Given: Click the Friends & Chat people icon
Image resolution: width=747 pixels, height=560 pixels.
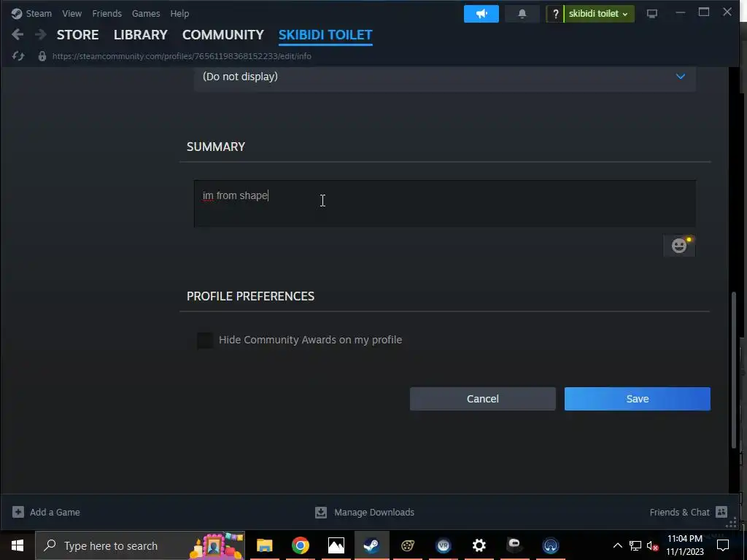Looking at the screenshot, I should (x=721, y=512).
